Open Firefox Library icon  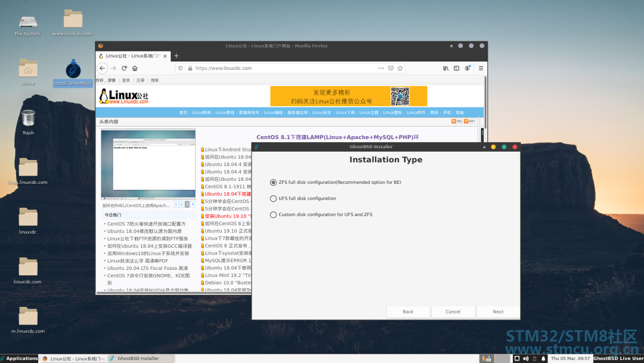point(445,68)
